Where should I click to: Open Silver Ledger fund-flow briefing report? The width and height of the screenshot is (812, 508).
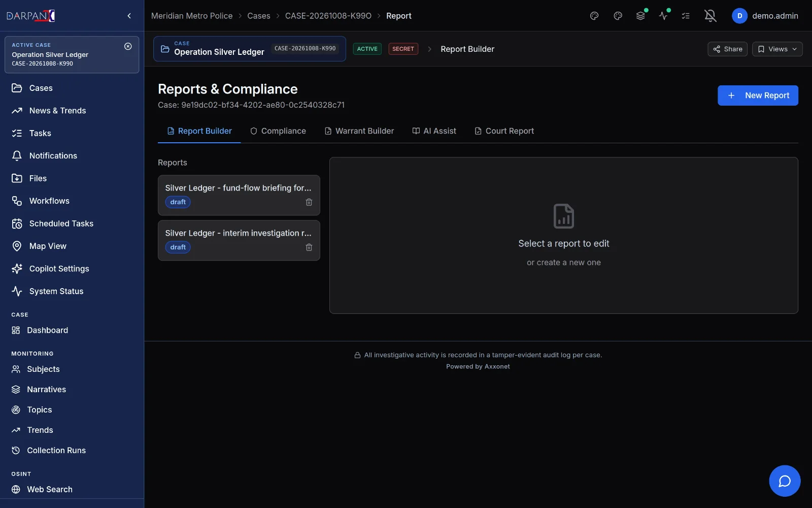point(239,195)
